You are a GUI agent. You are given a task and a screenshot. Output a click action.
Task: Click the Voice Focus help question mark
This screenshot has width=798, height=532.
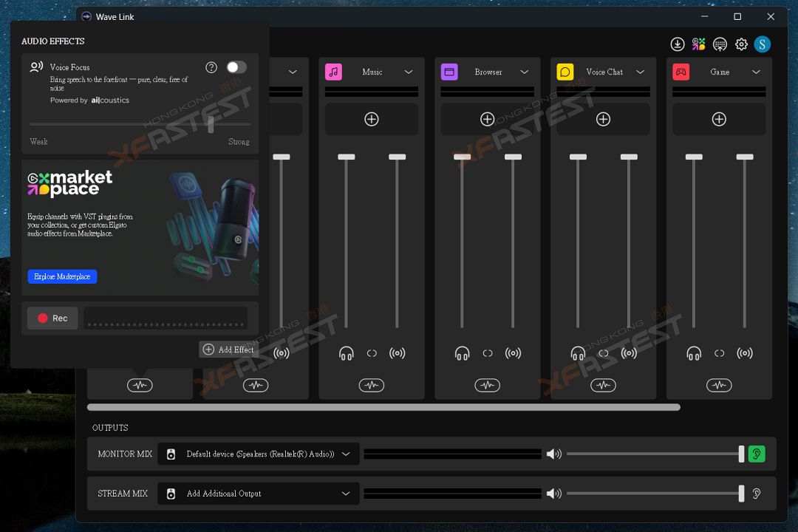tap(211, 67)
